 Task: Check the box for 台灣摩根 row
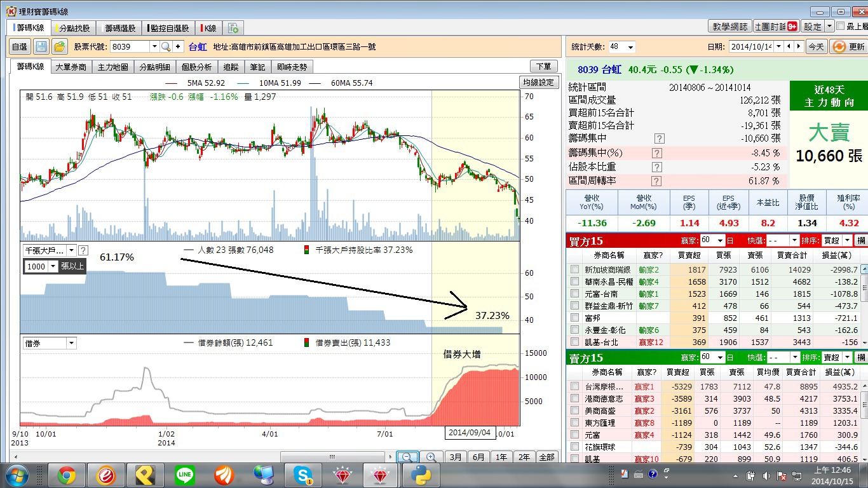click(x=575, y=386)
